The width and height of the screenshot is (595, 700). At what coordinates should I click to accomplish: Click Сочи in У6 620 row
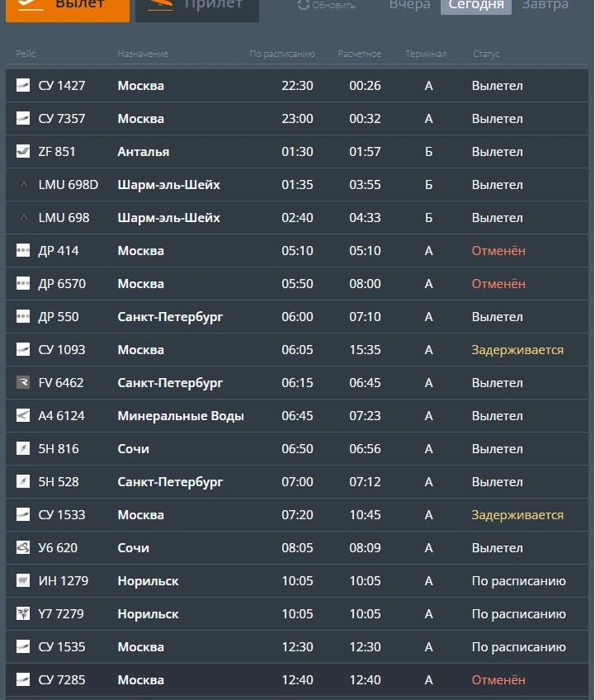(133, 548)
